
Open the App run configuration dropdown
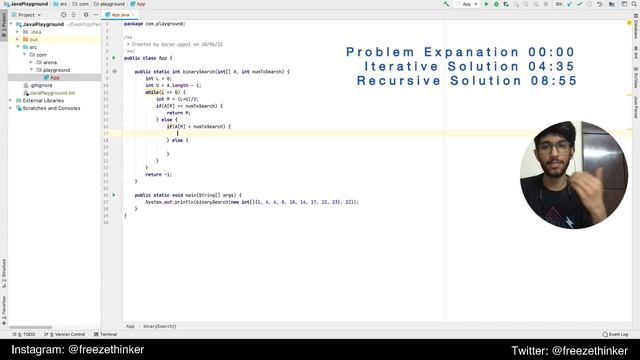[467, 4]
